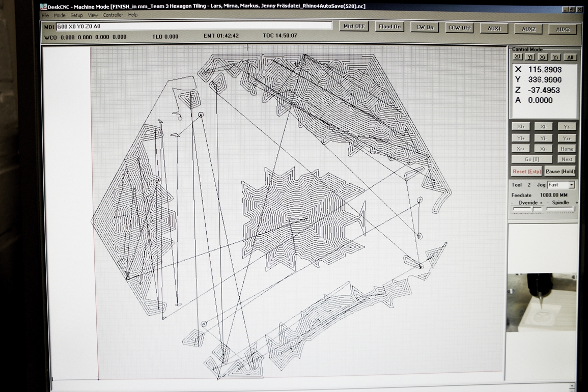The height and width of the screenshot is (392, 588).
Task: Open the View menu
Action: (x=93, y=15)
